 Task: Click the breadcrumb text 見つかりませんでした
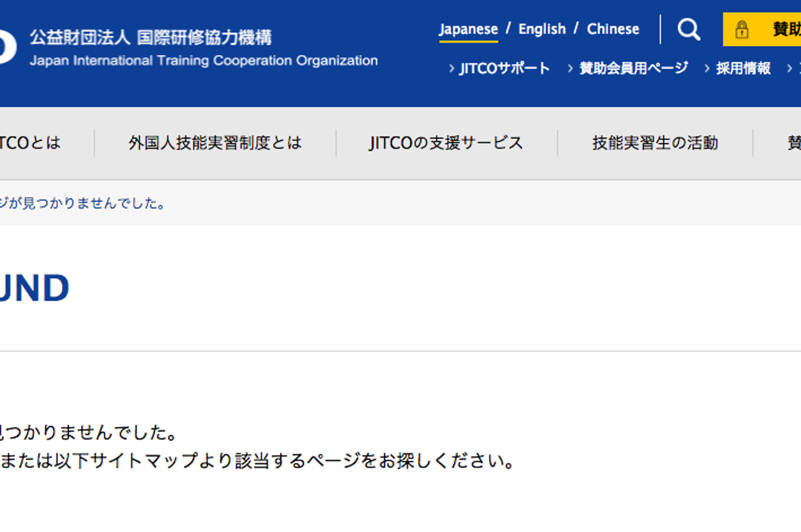point(83,204)
